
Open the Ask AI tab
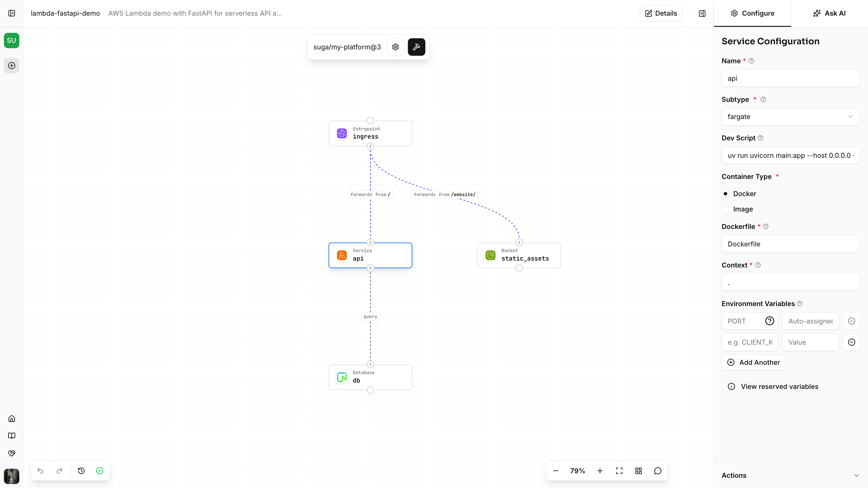point(829,13)
